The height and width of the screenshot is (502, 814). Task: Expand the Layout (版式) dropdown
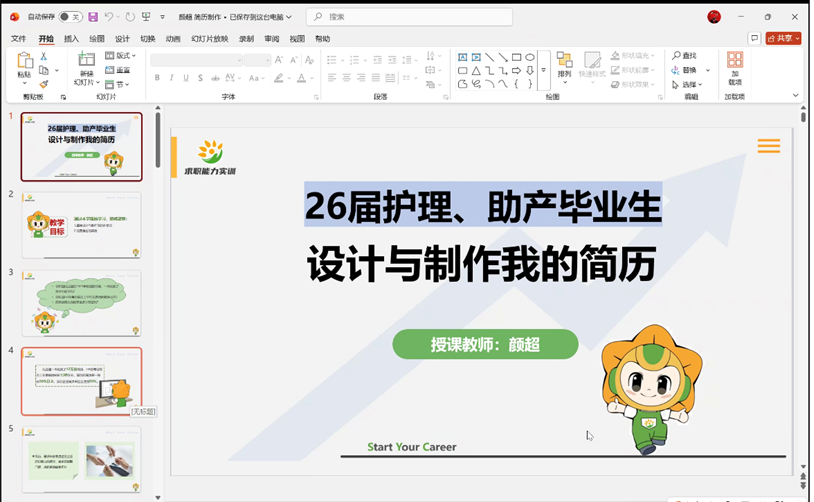click(124, 56)
